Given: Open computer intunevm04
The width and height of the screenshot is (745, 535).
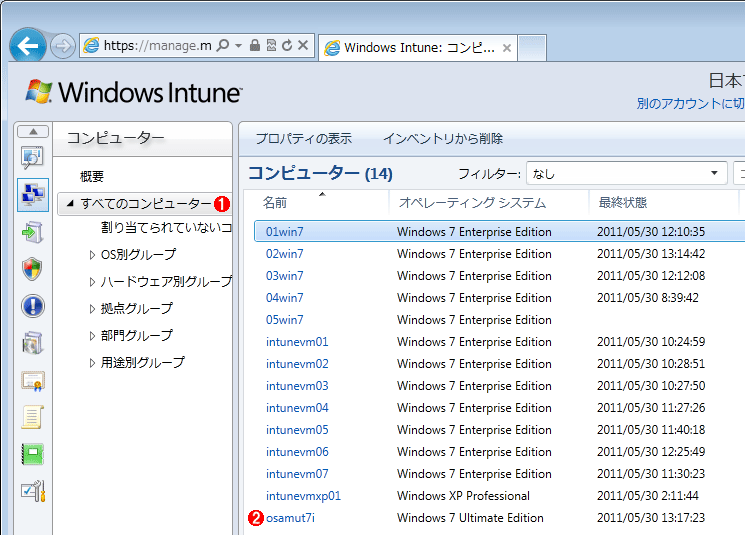Looking at the screenshot, I should click(x=297, y=408).
